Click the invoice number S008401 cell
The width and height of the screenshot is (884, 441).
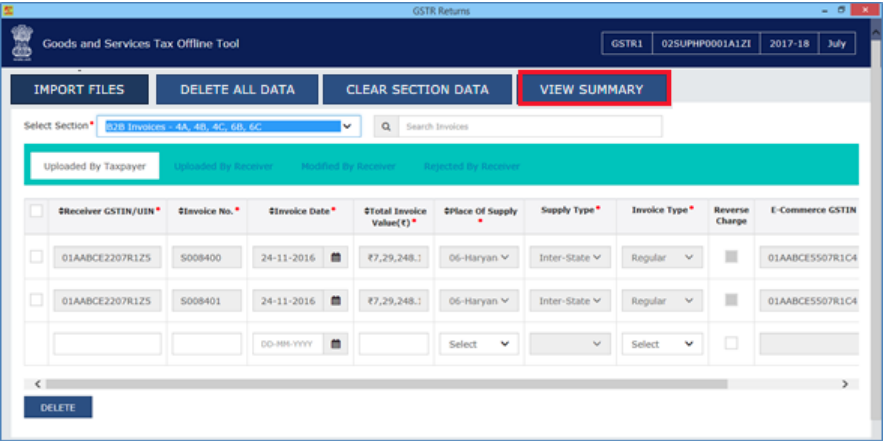pos(207,301)
